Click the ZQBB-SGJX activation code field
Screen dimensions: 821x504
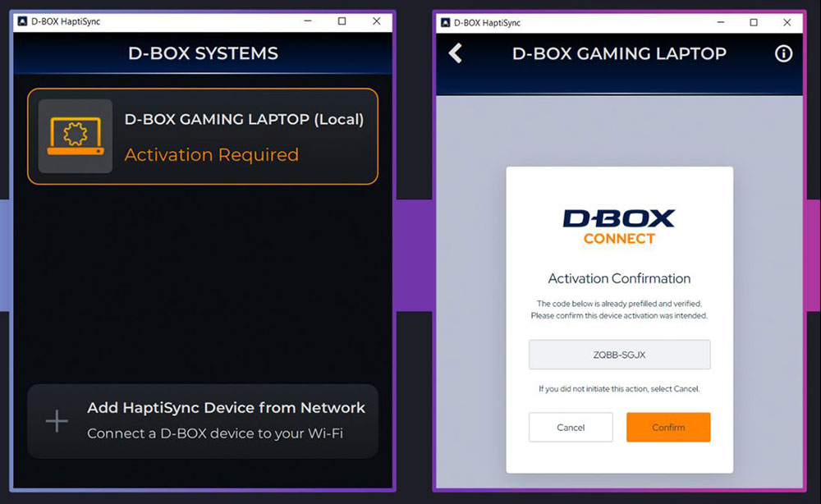619,355
